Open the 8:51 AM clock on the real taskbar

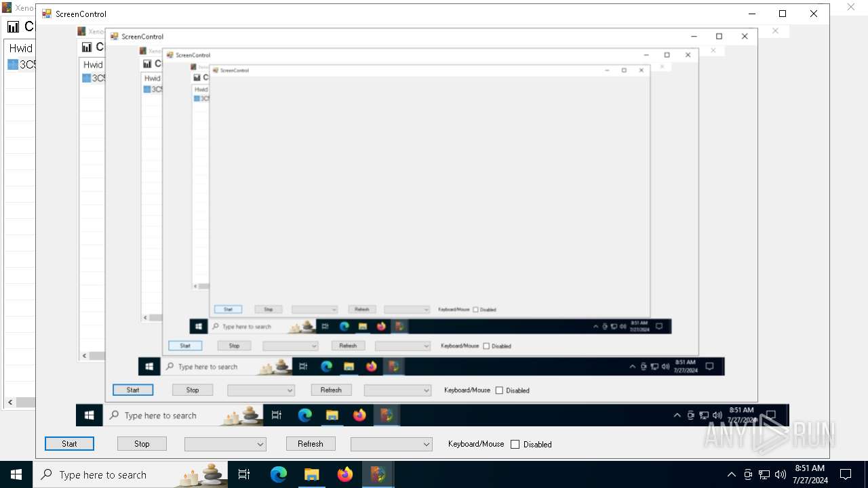click(810, 474)
